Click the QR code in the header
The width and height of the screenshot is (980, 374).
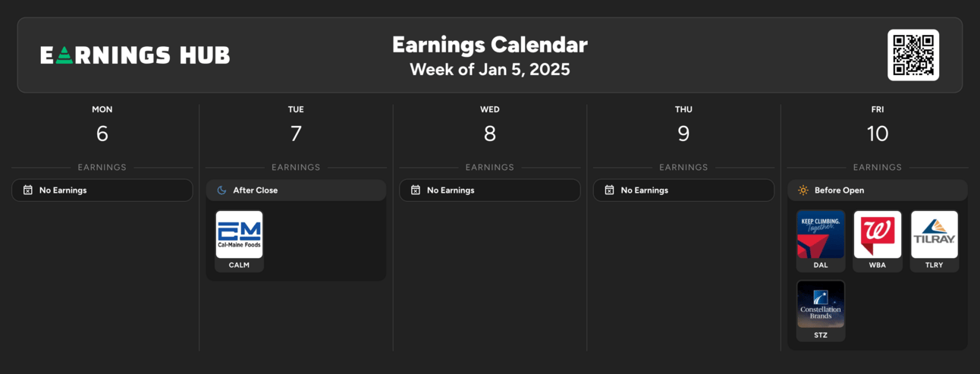coord(913,55)
